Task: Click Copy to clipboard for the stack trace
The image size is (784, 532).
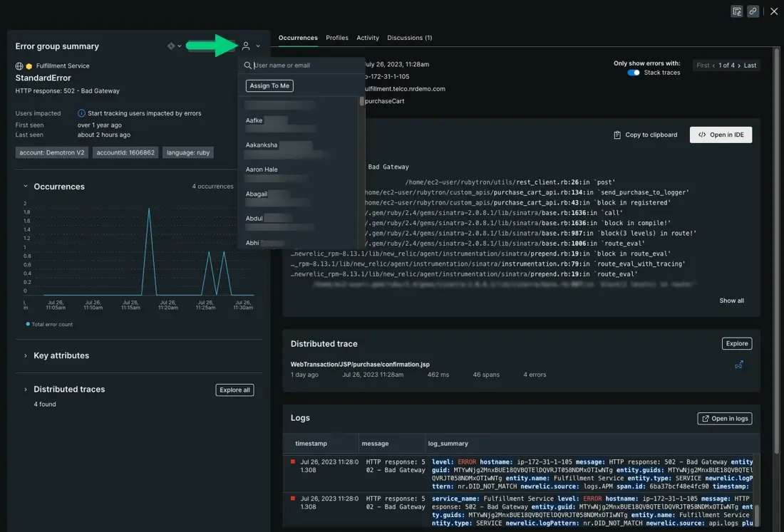Action: click(645, 135)
